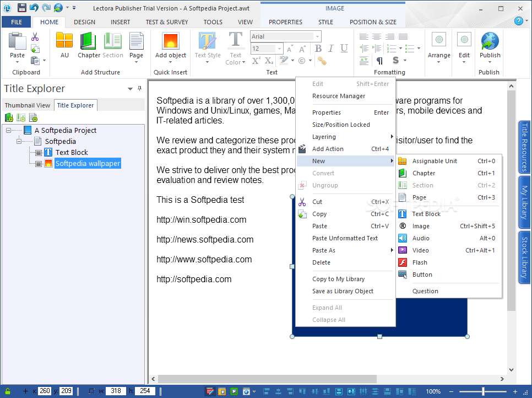This screenshot has height=398, width=532.
Task: Click the Help question mark icon
Action: pyautogui.click(x=518, y=21)
